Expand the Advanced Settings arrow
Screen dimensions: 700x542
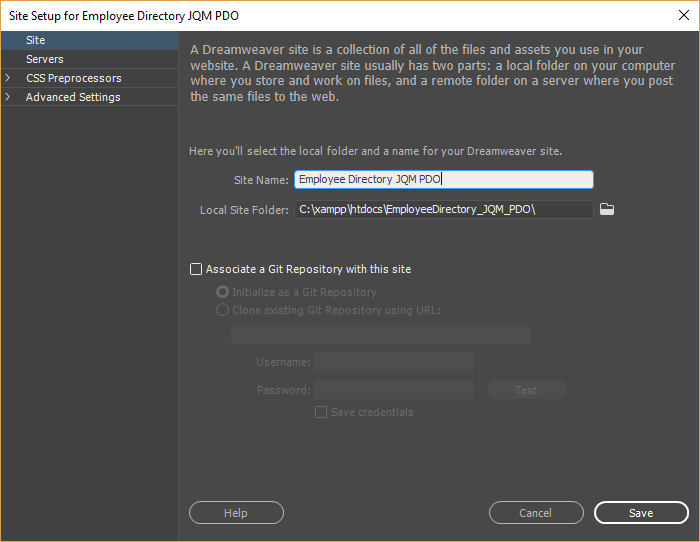pyautogui.click(x=8, y=97)
